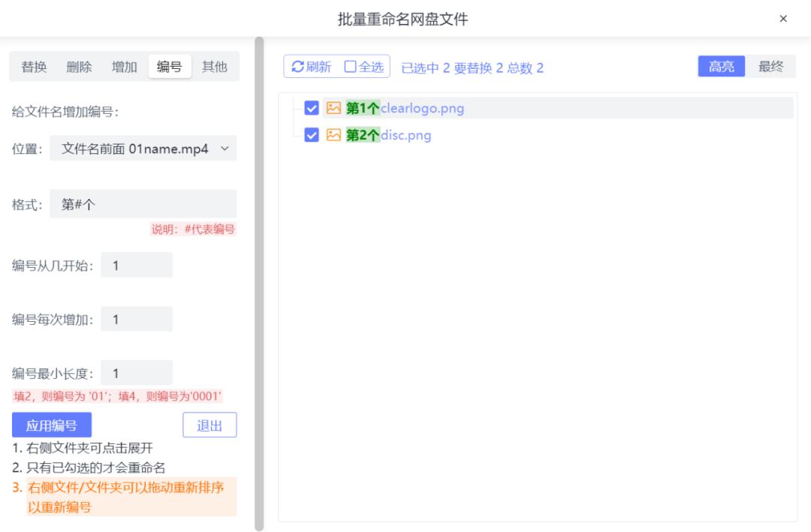Open the 增加 tab
Screen dimensions: 811x532
124,67
